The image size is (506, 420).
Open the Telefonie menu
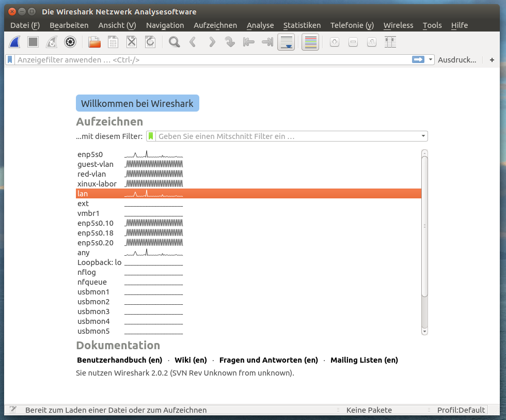(352, 25)
